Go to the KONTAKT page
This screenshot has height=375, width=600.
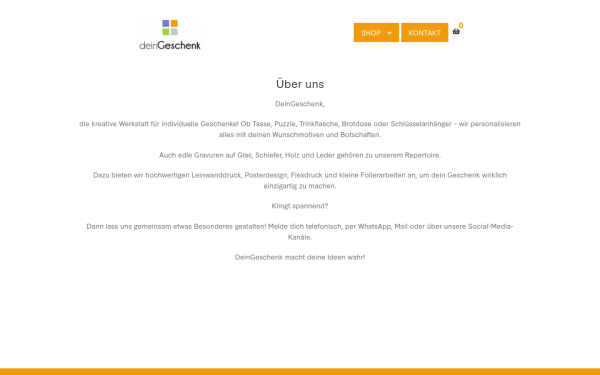[424, 33]
